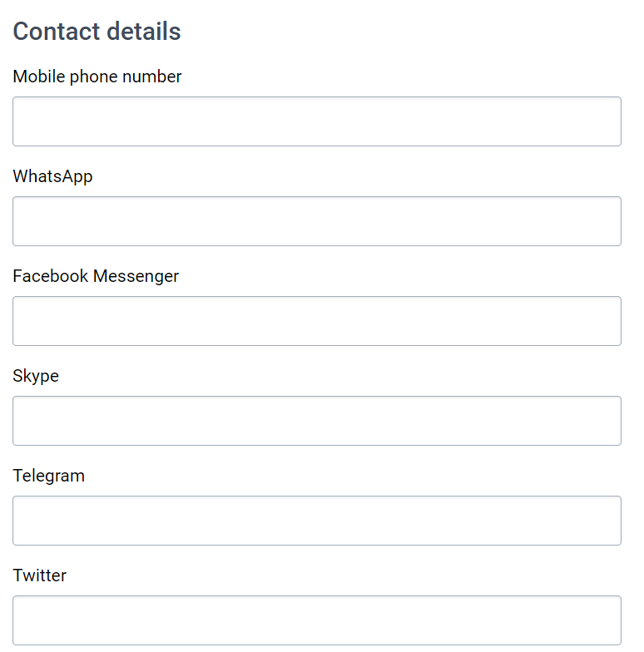Click the Mobile phone number label
The image size is (644, 652).
[x=97, y=77]
